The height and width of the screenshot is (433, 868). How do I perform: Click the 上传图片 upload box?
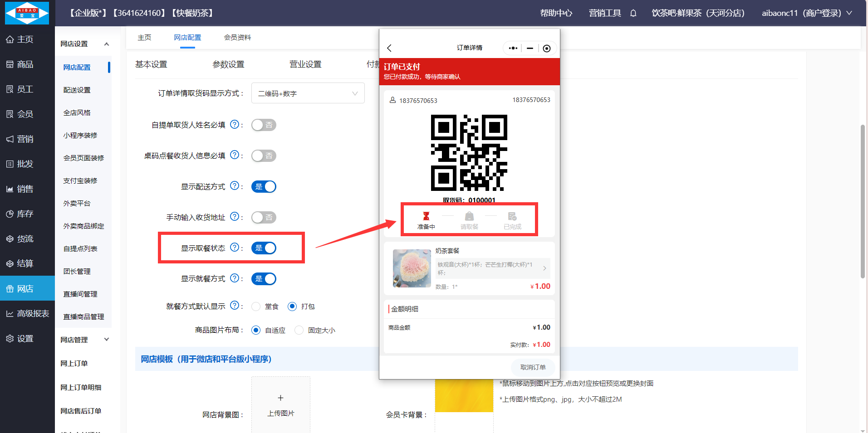281,405
